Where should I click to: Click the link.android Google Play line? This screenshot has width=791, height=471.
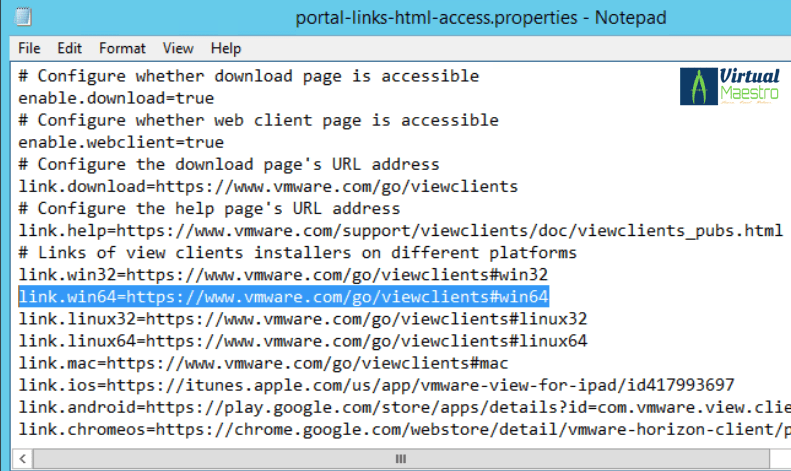pos(400,407)
